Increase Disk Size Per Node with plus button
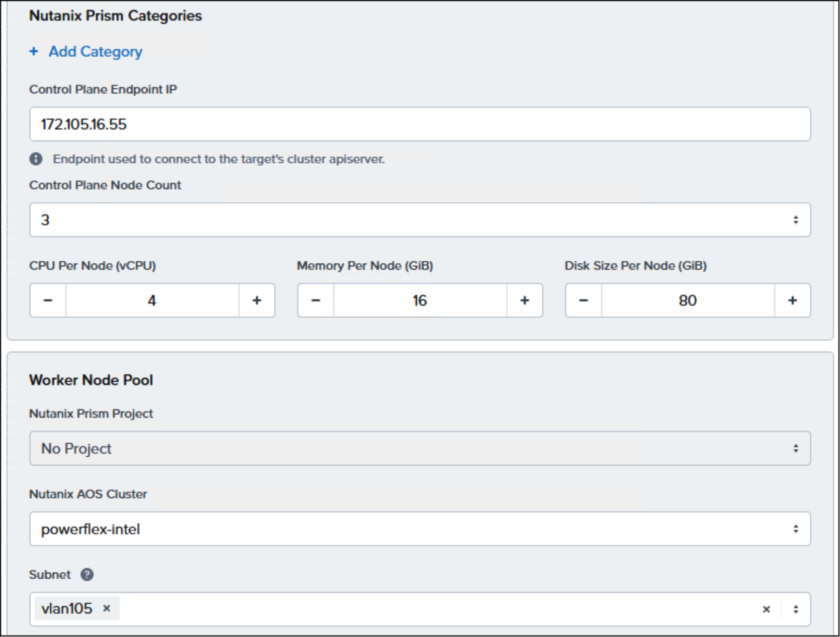Viewport: 840px width, 637px height. pos(793,300)
